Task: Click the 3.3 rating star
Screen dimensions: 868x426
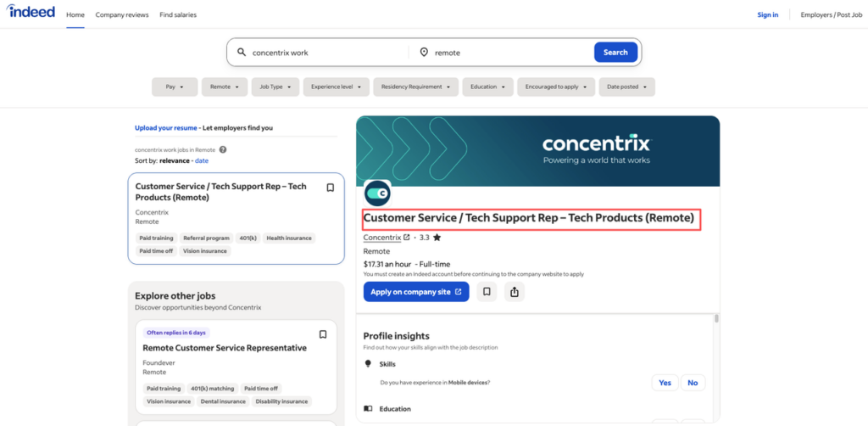Action: (x=437, y=238)
